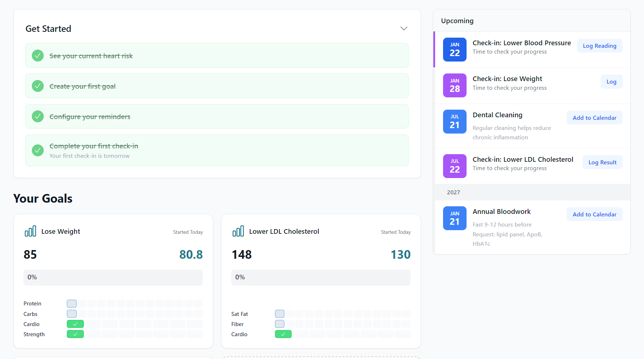Click the Lose Weight bar chart icon

pos(30,231)
